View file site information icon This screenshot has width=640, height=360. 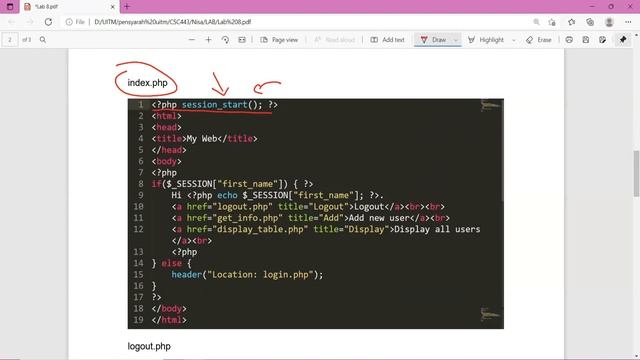[69, 22]
